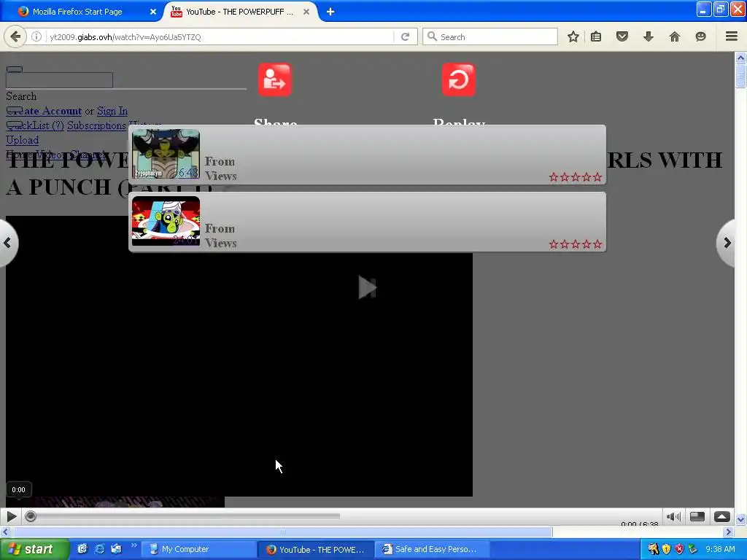747x560 pixels.
Task: Open the Subscriptions link
Action: point(96,125)
